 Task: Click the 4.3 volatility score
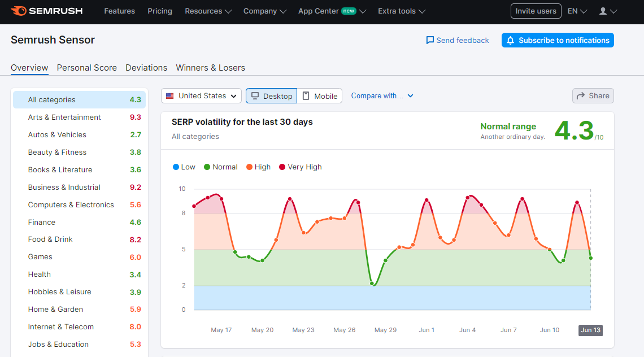pos(574,130)
